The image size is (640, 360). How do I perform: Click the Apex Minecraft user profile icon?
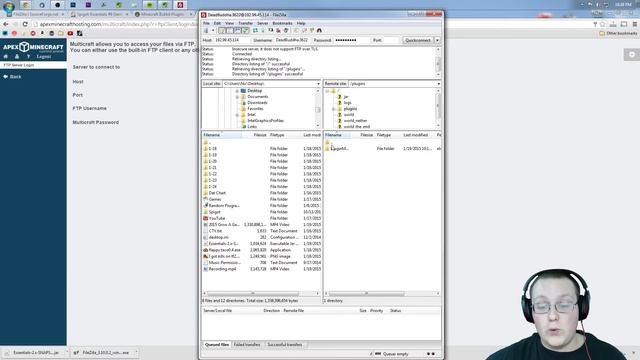point(17,57)
